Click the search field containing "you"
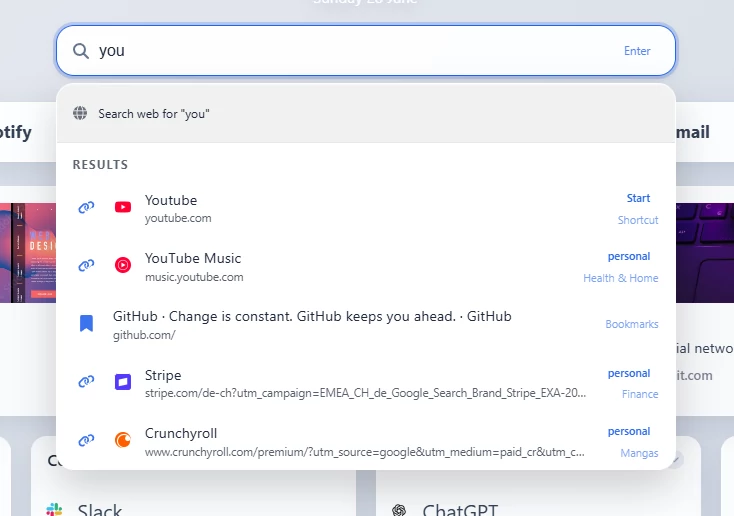The image size is (734, 516). [x=366, y=51]
